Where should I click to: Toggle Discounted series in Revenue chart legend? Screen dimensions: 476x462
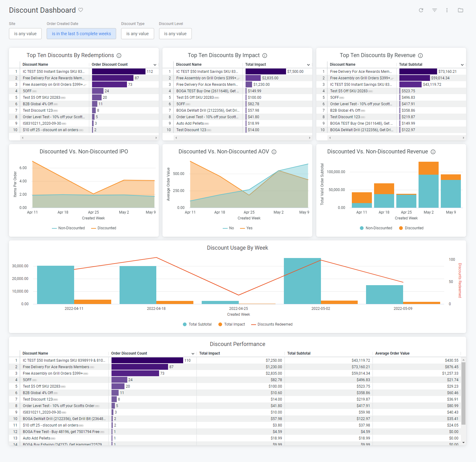pyautogui.click(x=411, y=228)
